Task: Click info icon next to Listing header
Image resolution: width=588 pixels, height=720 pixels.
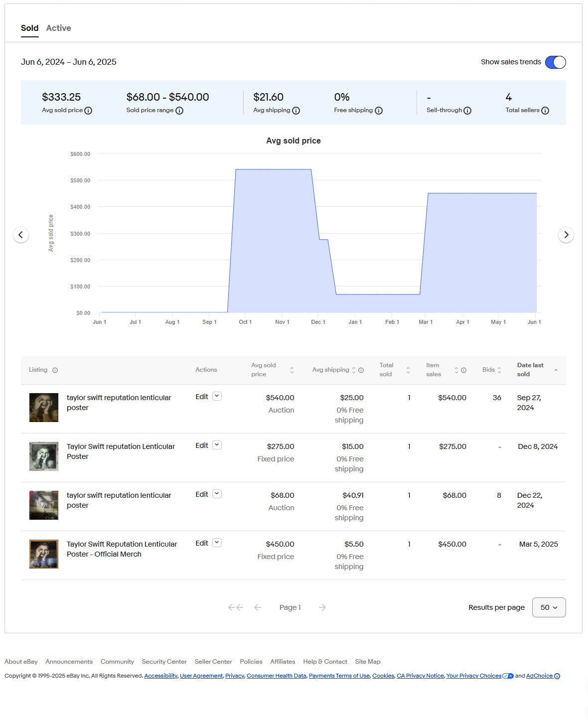Action: coord(55,370)
